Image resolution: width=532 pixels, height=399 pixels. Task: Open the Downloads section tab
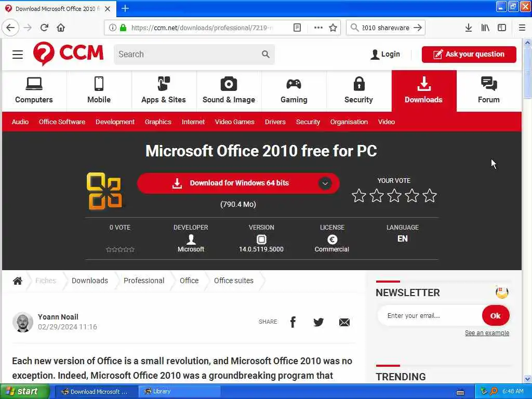(424, 90)
